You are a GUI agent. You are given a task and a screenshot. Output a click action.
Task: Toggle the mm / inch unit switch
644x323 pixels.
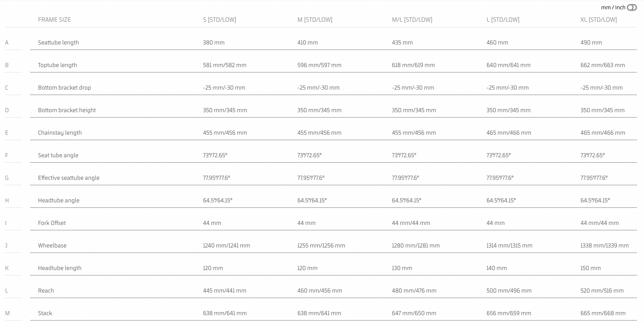[x=632, y=8]
